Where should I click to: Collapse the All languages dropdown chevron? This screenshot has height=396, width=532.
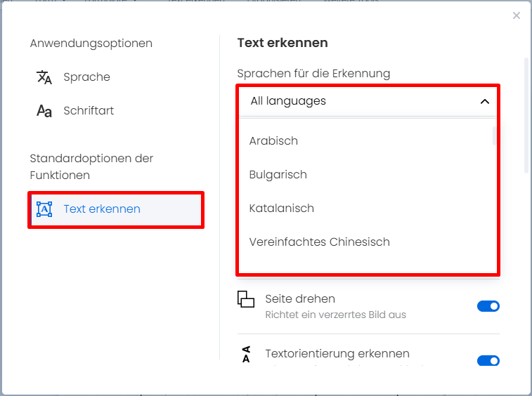(485, 101)
